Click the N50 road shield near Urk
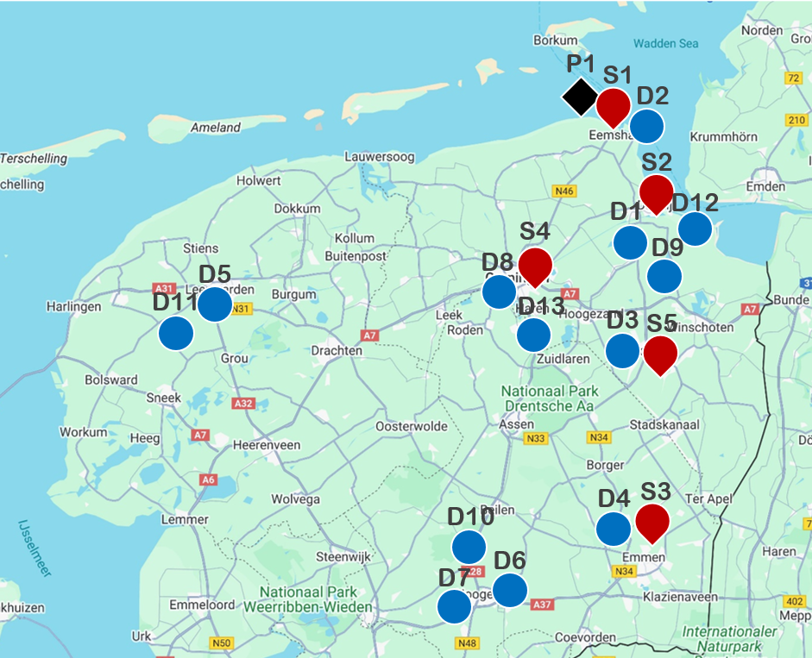 (222, 643)
